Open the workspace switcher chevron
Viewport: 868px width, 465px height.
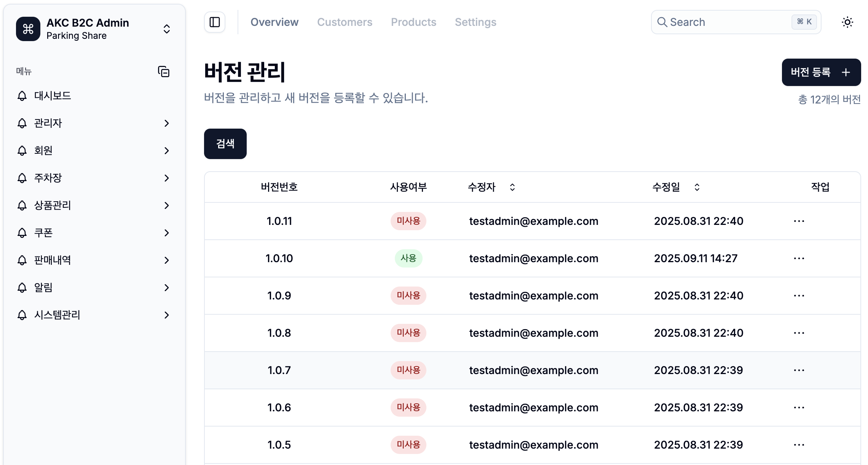166,29
